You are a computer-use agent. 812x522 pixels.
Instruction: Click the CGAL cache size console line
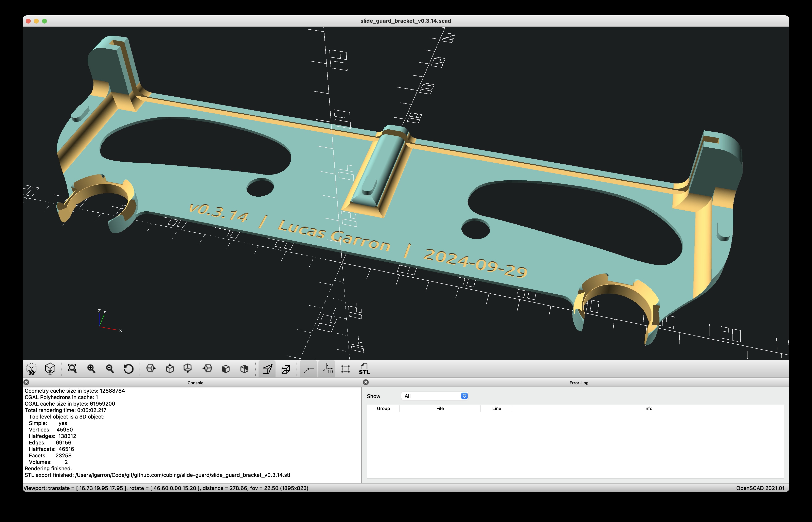pyautogui.click(x=70, y=404)
